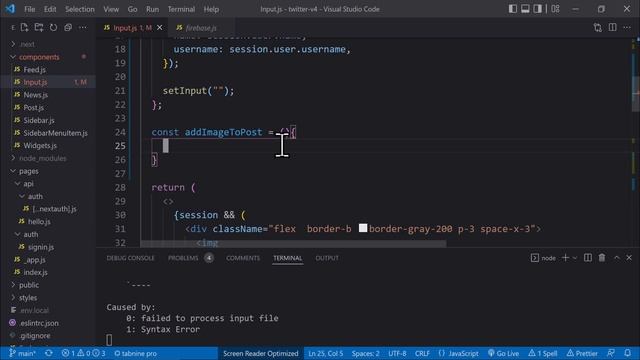
Task: Open the File menu
Action: coord(29,9)
